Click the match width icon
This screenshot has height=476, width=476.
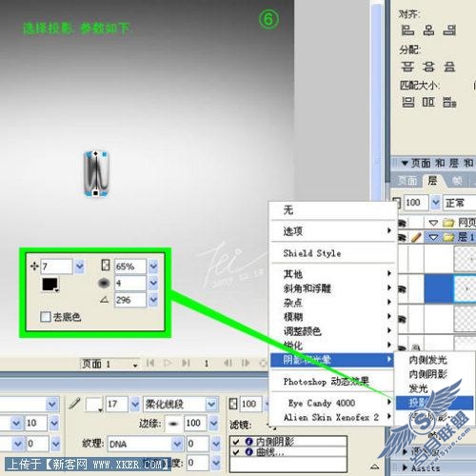(407, 102)
